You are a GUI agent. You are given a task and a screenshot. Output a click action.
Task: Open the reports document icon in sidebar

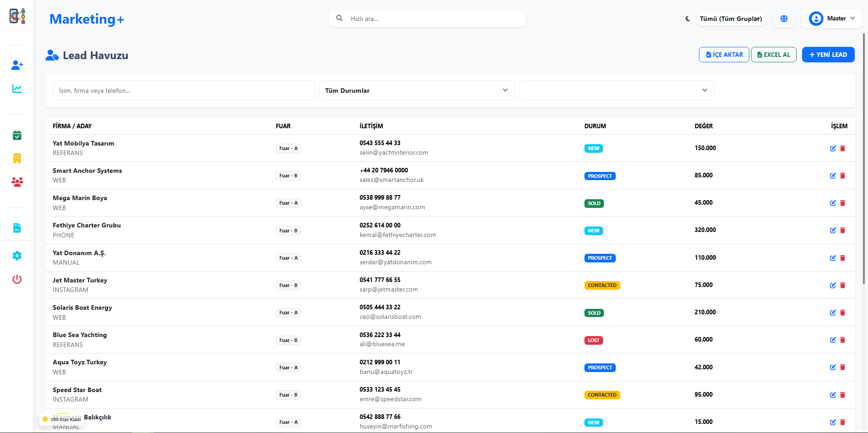(x=17, y=227)
